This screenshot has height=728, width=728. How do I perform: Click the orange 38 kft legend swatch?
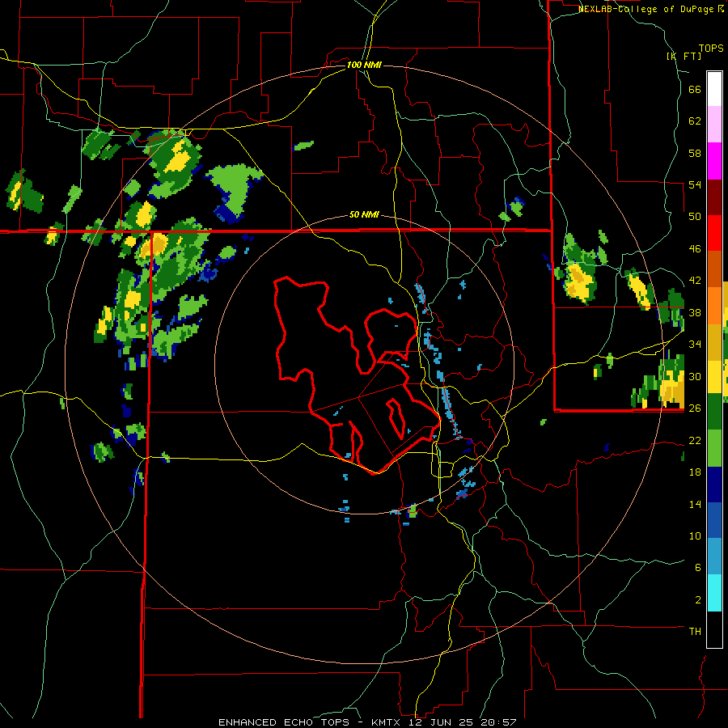pyautogui.click(x=714, y=306)
